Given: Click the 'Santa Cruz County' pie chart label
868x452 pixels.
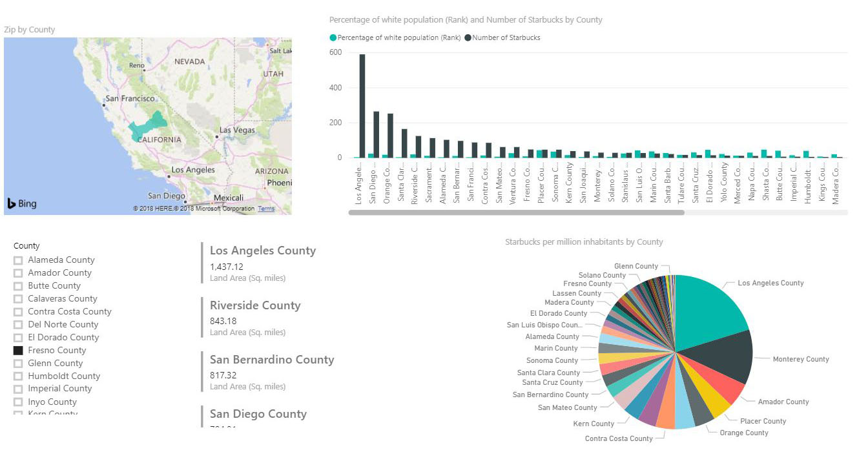Looking at the screenshot, I should pos(552,382).
